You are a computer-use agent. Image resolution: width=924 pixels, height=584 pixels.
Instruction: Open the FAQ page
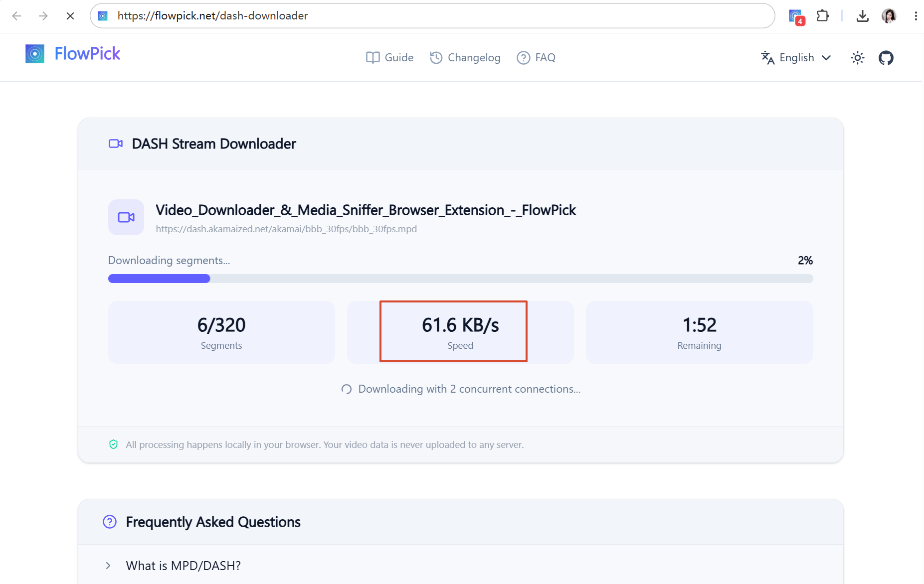[536, 58]
